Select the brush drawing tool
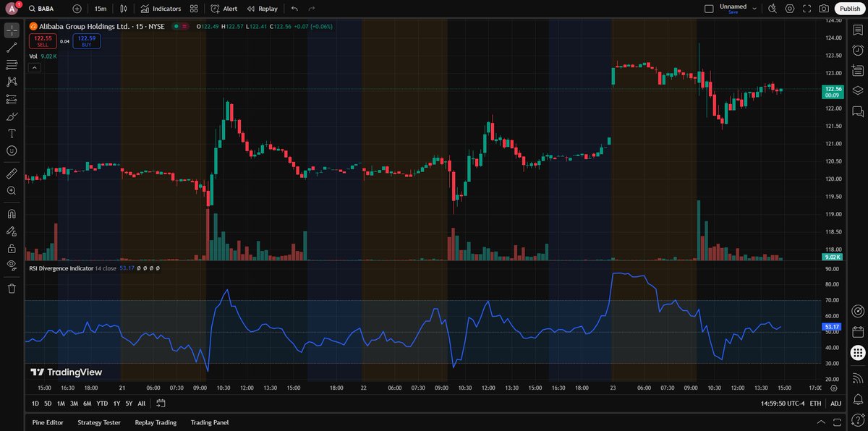Screen dimensions: 868x431 12,116
